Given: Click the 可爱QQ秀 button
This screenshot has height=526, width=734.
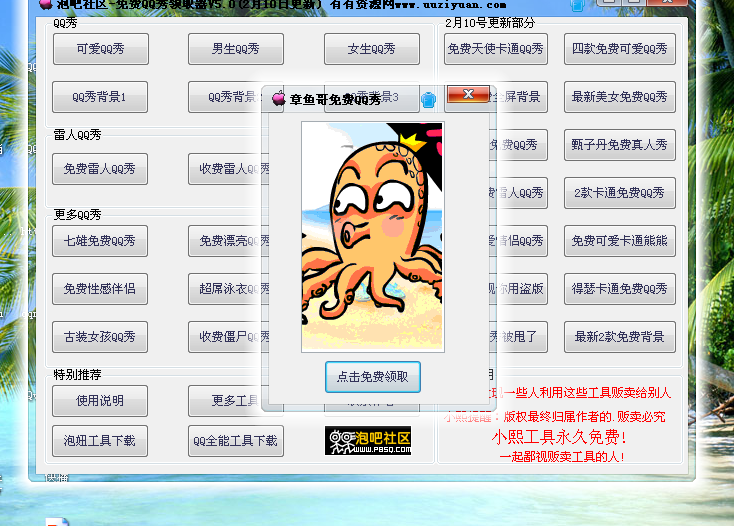Looking at the screenshot, I should coord(101,49).
